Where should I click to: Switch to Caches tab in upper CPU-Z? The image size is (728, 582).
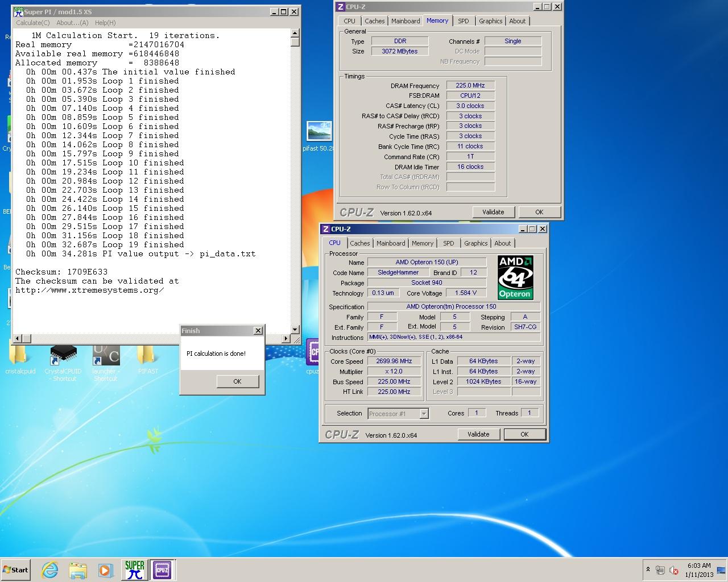point(375,21)
